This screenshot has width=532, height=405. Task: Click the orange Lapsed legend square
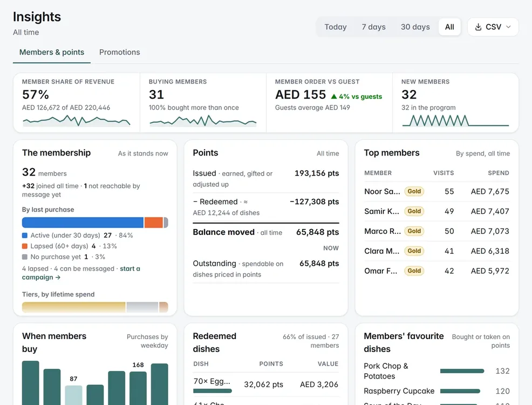[24, 246]
